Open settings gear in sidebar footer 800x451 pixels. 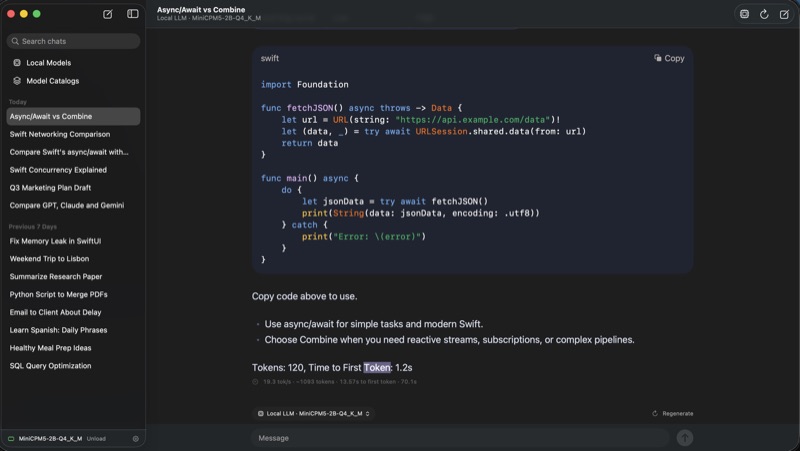point(136,439)
